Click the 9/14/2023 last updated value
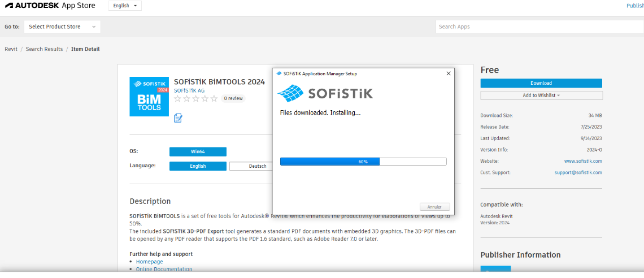The width and height of the screenshot is (644, 278). pos(593,138)
